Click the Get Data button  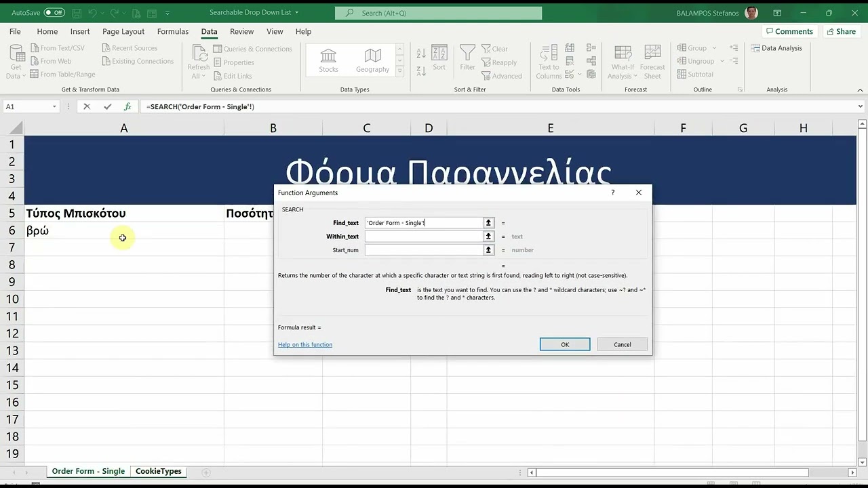pos(16,62)
